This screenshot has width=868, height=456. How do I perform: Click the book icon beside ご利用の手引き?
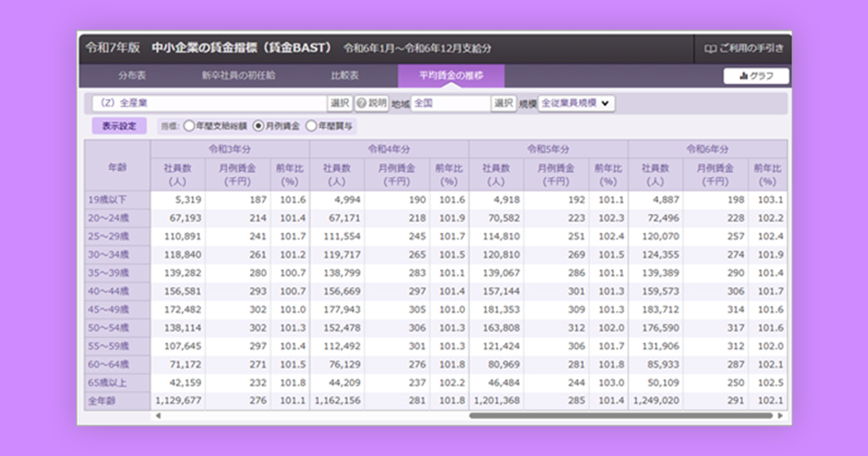click(710, 49)
